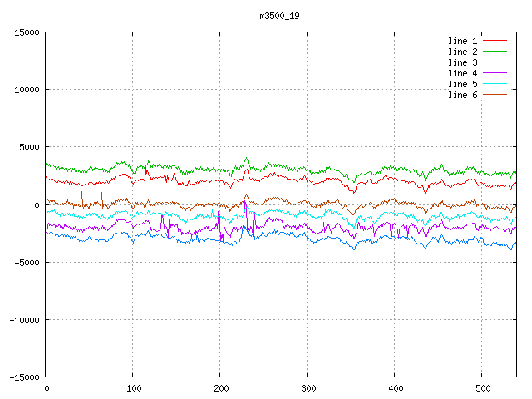Click the green line 2 legend sample
Image resolution: width=532 pixels, height=399 pixels.
[495, 52]
